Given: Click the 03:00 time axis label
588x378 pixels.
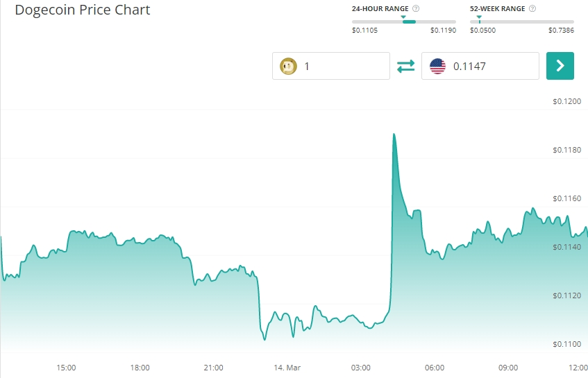Looking at the screenshot, I should [x=361, y=368].
